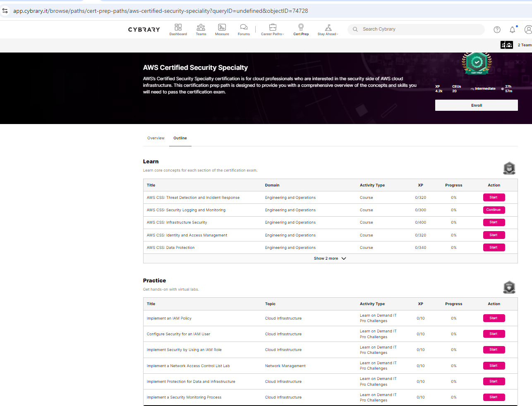Viewport: 532px width, 406px height.
Task: Expand Show 2 more courses
Action: pos(330,258)
